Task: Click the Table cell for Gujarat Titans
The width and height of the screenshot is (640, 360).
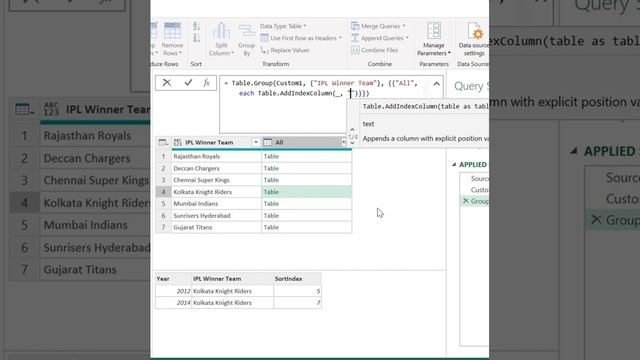Action: click(x=307, y=227)
